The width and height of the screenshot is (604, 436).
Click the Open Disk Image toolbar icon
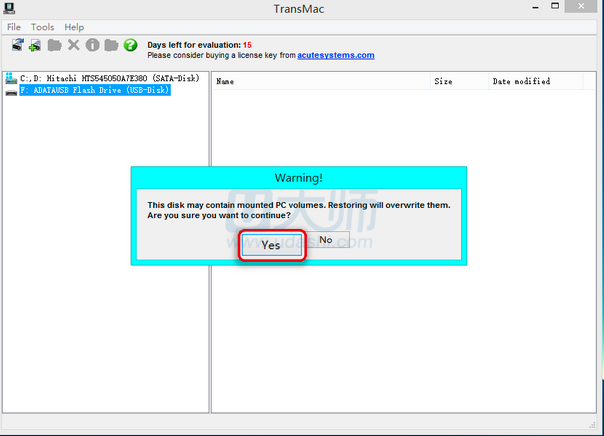click(18, 46)
